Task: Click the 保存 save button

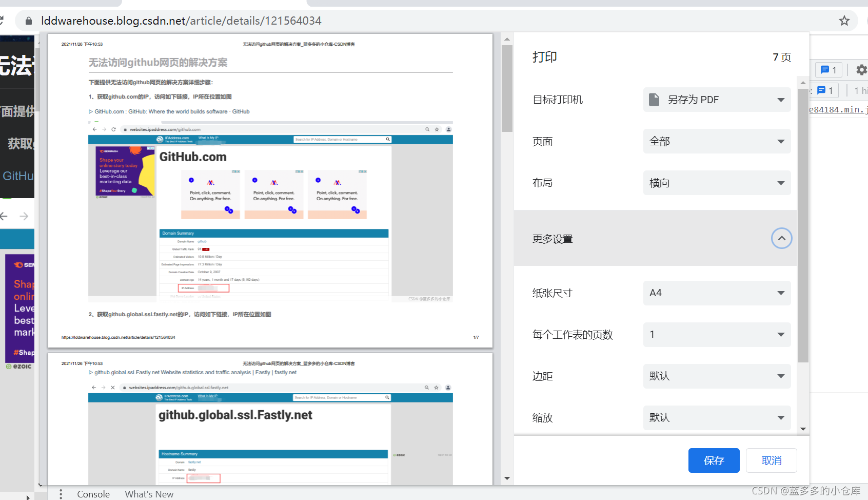Action: (x=714, y=460)
